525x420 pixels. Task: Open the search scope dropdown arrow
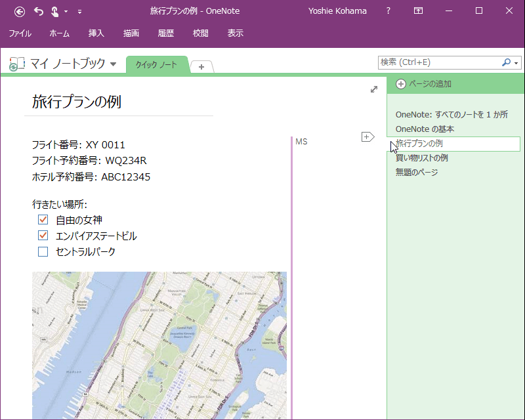[516, 63]
